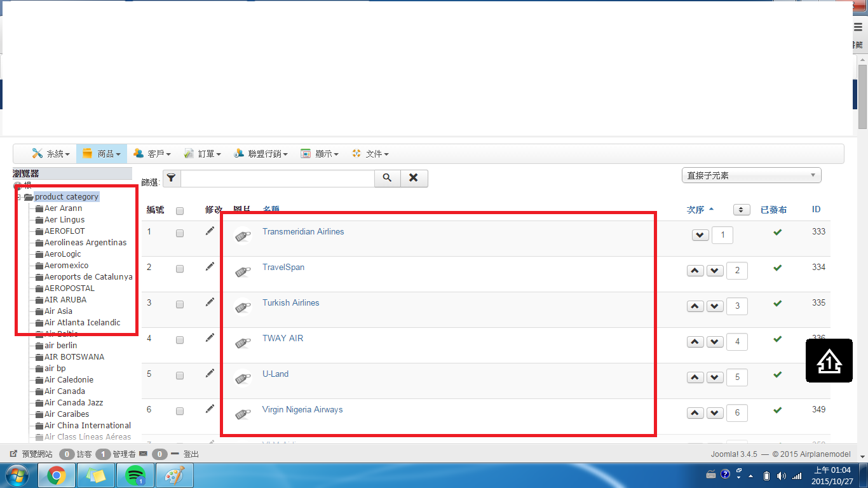868x488 pixels.
Task: Open the 顯示 menu
Action: click(319, 154)
